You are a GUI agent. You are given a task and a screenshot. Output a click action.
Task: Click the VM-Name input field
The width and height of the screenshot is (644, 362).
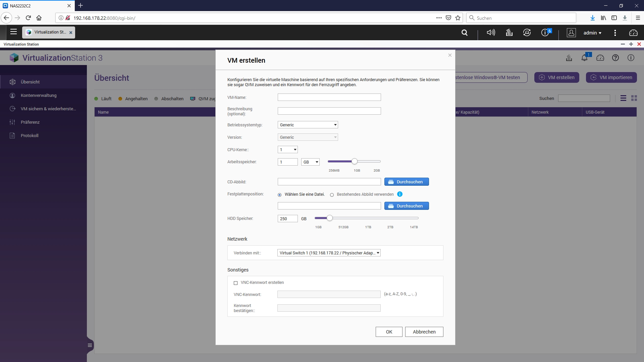click(329, 97)
